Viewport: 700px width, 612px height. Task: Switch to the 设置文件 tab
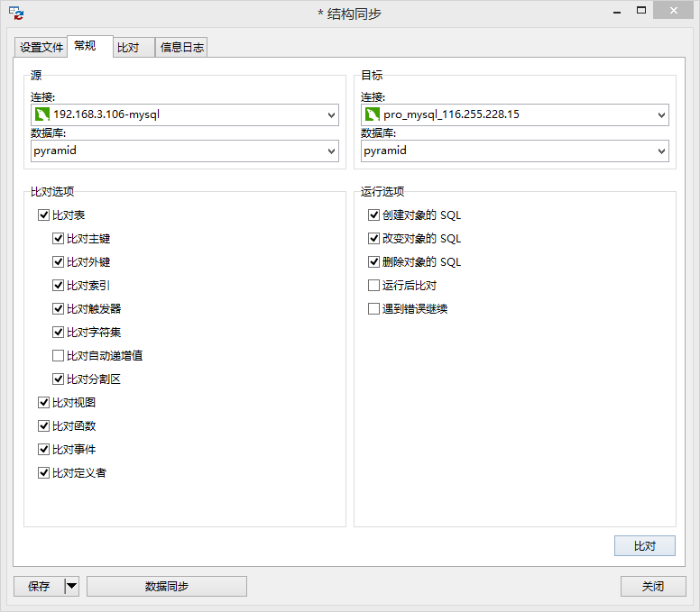tap(41, 47)
